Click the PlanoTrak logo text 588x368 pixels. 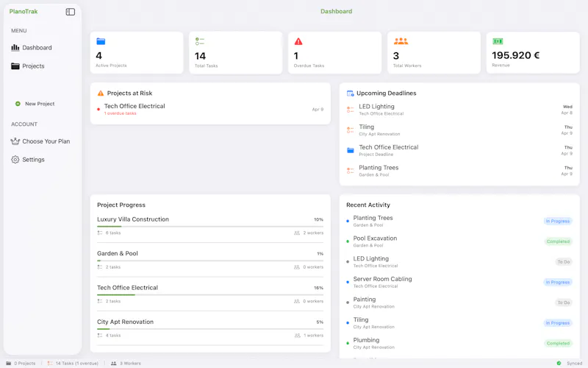click(24, 12)
